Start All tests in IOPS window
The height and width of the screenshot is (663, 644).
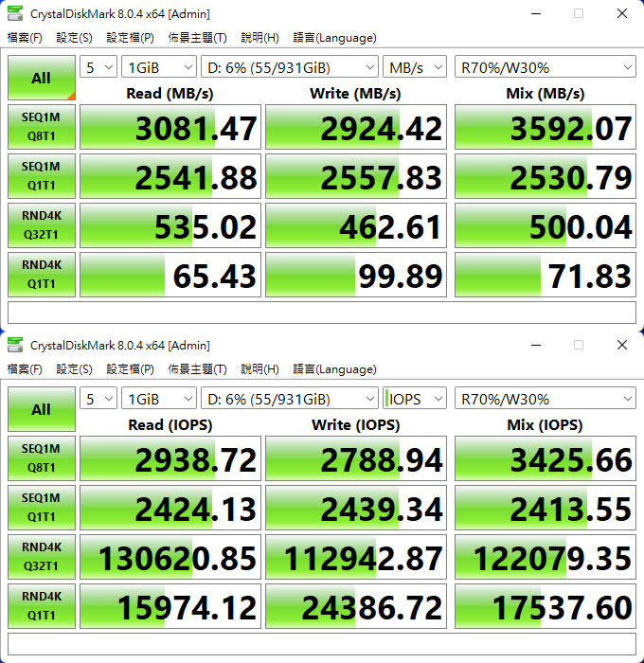point(42,409)
